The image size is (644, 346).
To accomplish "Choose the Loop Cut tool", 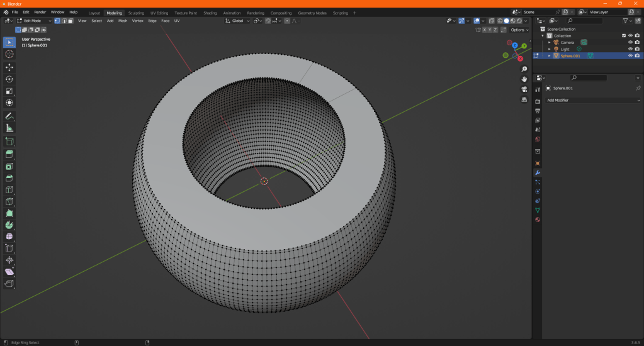I will point(9,190).
